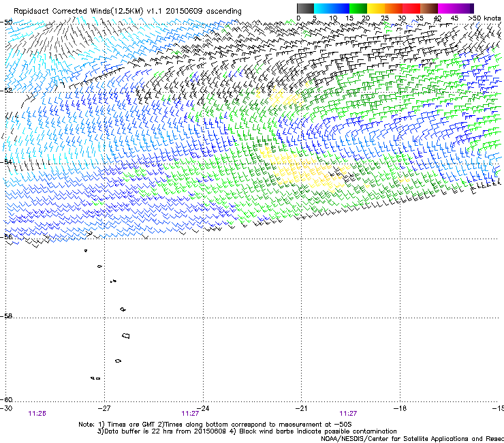
Task: Click the '45' label under the color bar
Action: pyautogui.click(x=454, y=18)
